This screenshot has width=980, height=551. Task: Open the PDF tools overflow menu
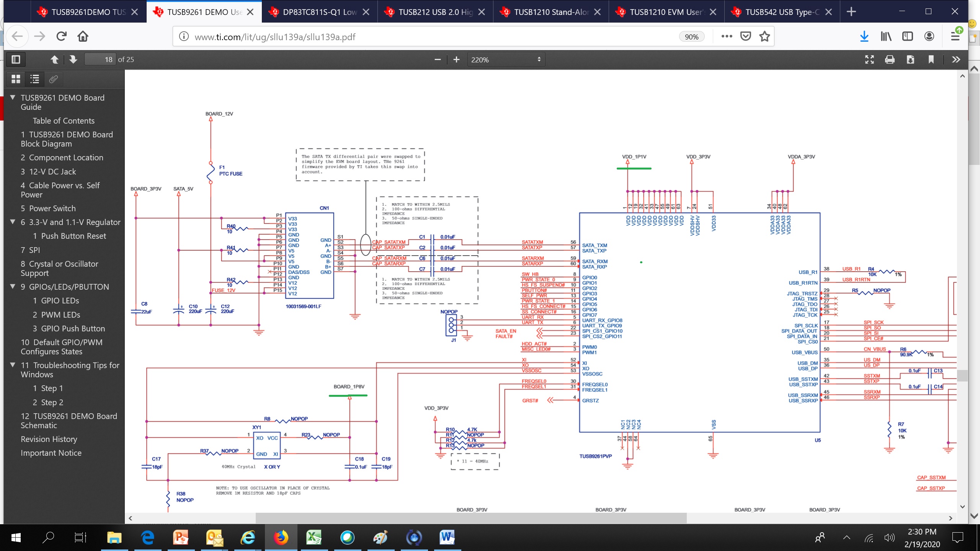tap(956, 59)
